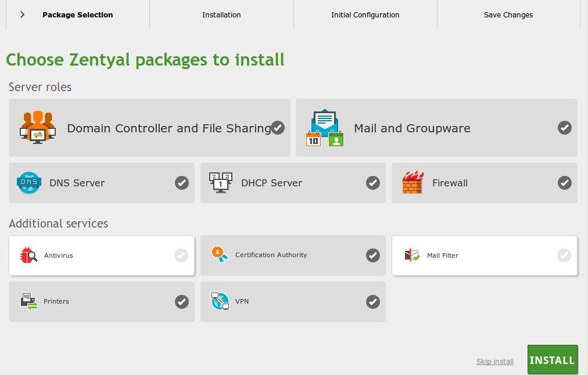
Task: Click the DNS Server globe icon
Action: coord(29,183)
